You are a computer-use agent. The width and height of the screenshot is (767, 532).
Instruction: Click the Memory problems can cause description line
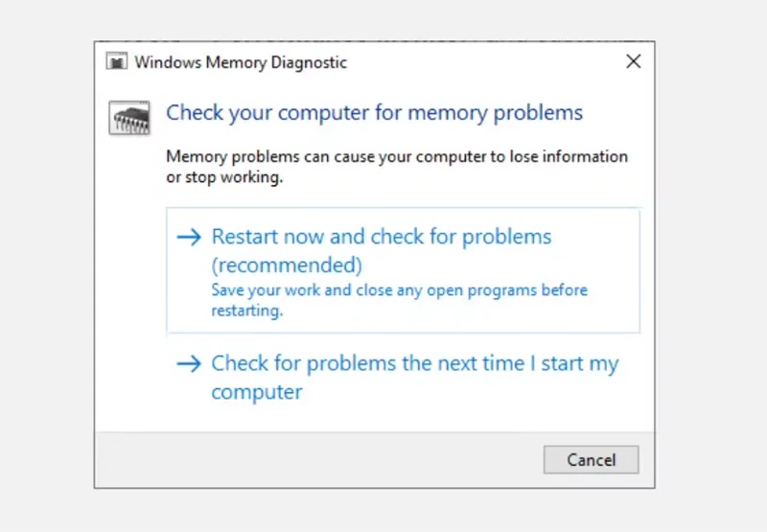pos(397,157)
